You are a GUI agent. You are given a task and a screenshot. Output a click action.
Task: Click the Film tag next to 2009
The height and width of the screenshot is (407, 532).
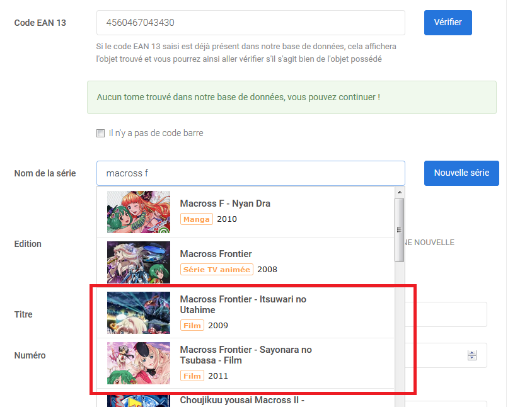[x=192, y=326]
